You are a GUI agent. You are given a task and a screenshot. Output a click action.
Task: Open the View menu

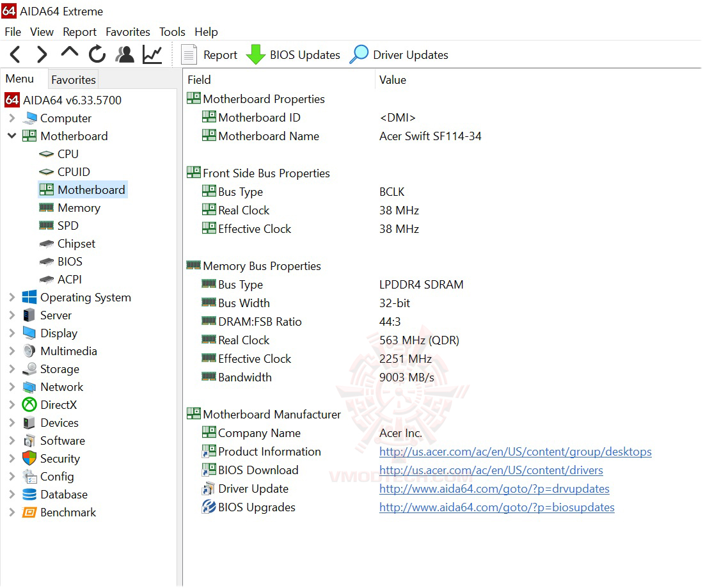(x=42, y=32)
